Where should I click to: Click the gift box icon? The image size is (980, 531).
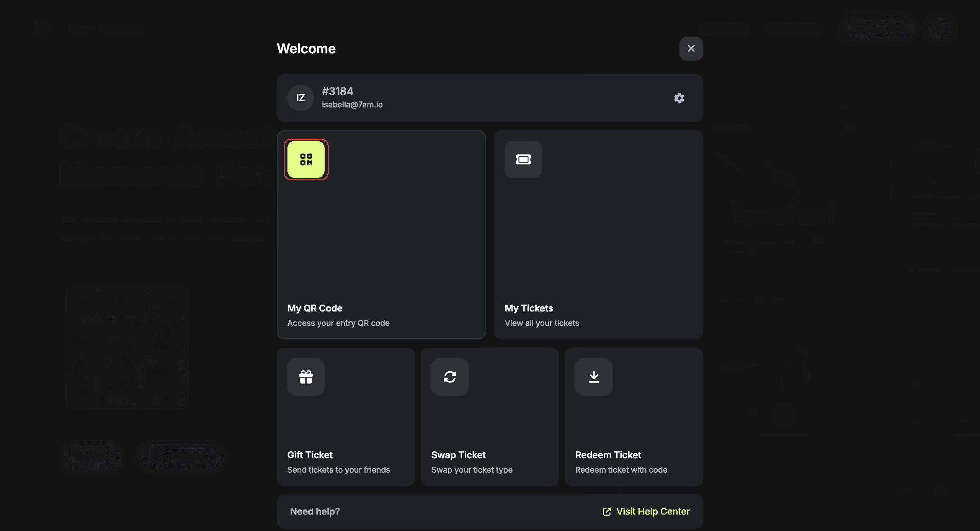[x=306, y=377]
